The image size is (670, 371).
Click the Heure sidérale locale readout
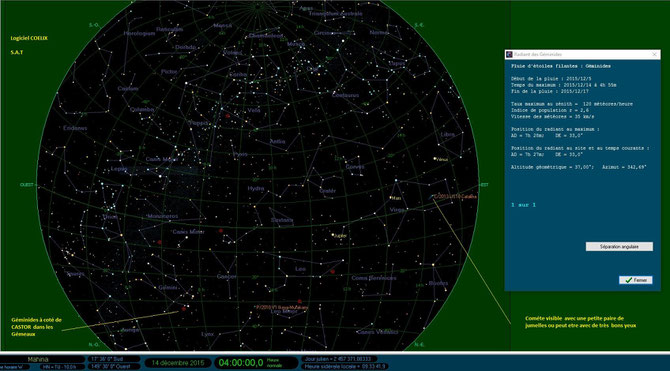pyautogui.click(x=345, y=367)
